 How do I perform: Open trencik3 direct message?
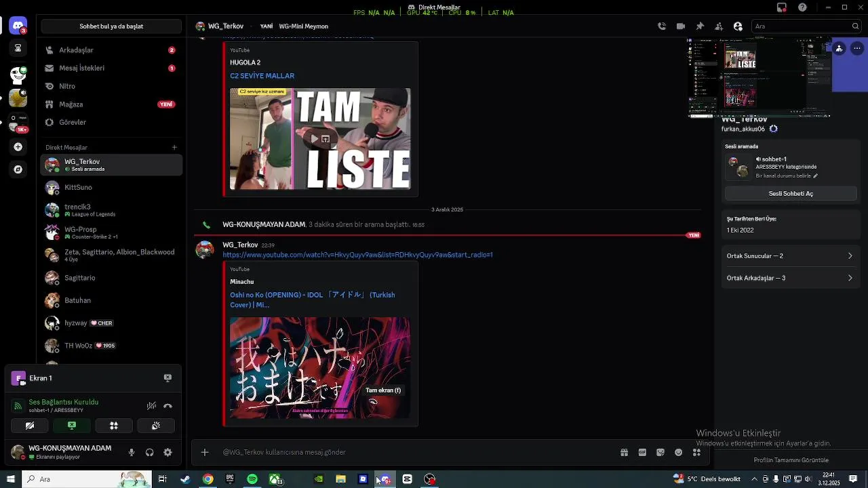tap(111, 210)
